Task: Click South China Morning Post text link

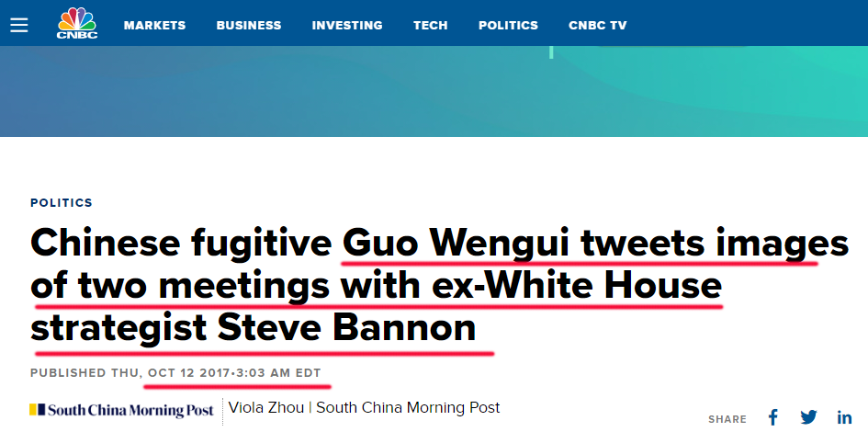Action: 408,407
